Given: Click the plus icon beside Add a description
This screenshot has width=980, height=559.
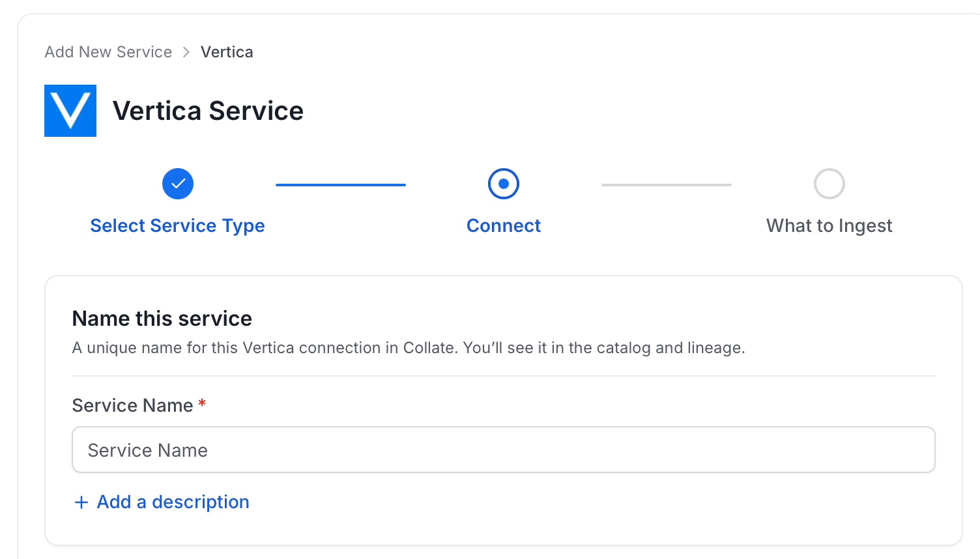Looking at the screenshot, I should pyautogui.click(x=81, y=502).
